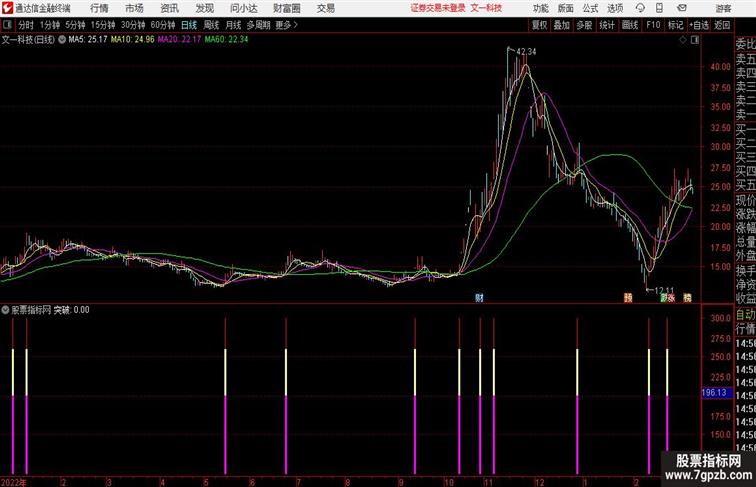Toggle the chart side panel icon
Screen dimensions: 756x487
(695, 40)
